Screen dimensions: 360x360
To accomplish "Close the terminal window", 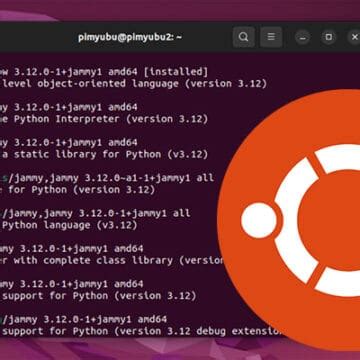I will (354, 37).
